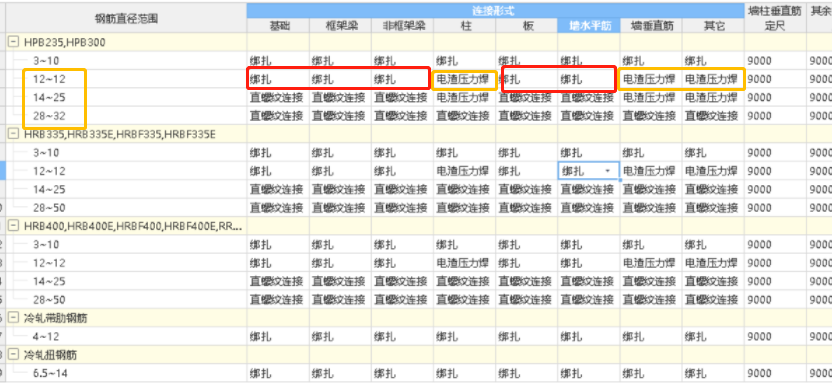832x387 pixels.
Task: Click 绑扎 in 冷轧扭钢筋 6.5~14 墙垂直筋 cell
Action: [633, 373]
